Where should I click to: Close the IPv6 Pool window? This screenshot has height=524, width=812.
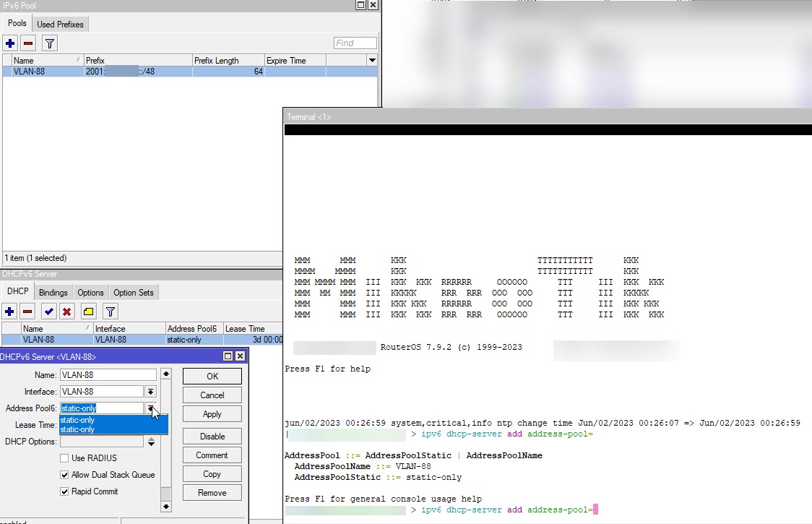373,5
